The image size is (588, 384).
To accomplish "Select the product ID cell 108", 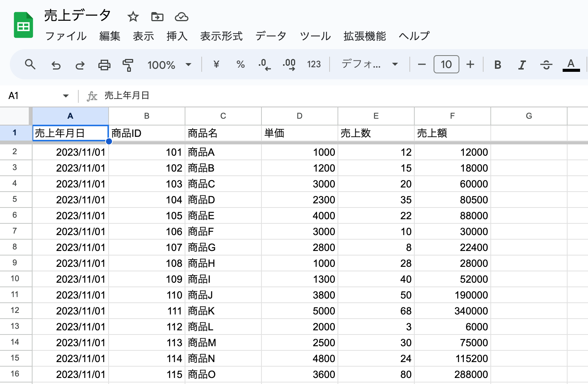I will pos(147,263).
